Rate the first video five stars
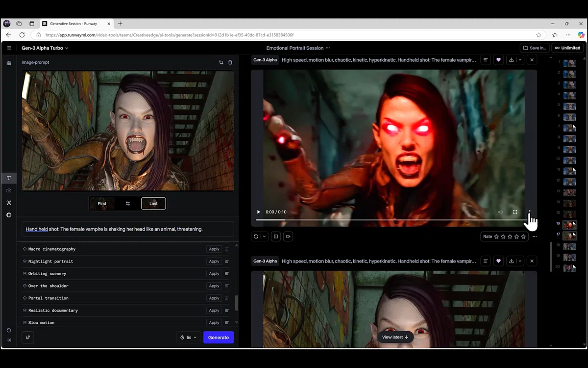This screenshot has height=368, width=588. 523,237
